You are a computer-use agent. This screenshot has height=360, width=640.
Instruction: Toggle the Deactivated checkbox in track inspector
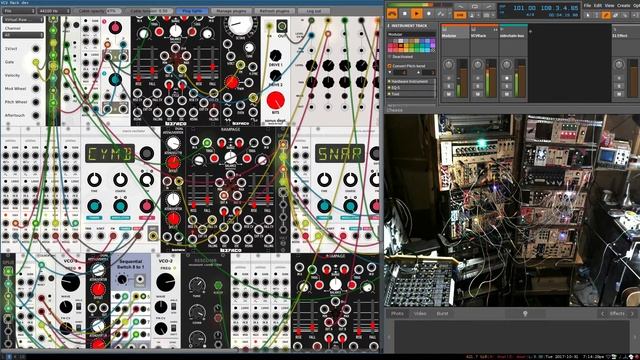[389, 57]
